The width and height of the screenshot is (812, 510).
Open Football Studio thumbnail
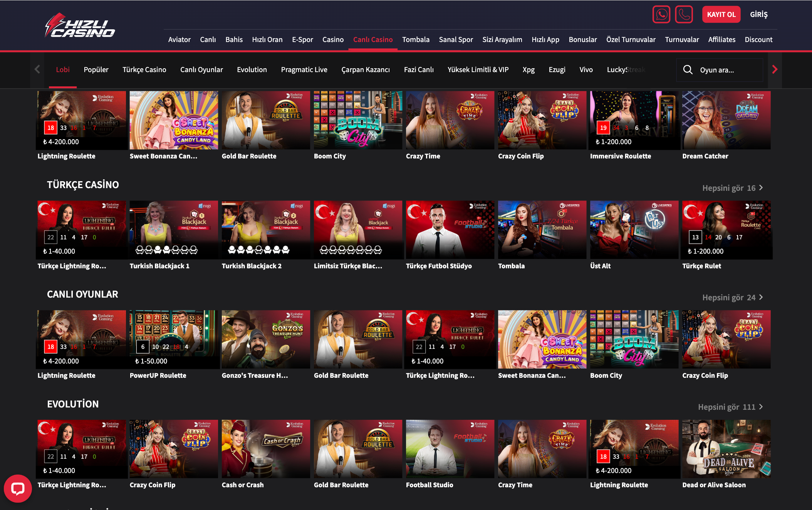click(450, 449)
